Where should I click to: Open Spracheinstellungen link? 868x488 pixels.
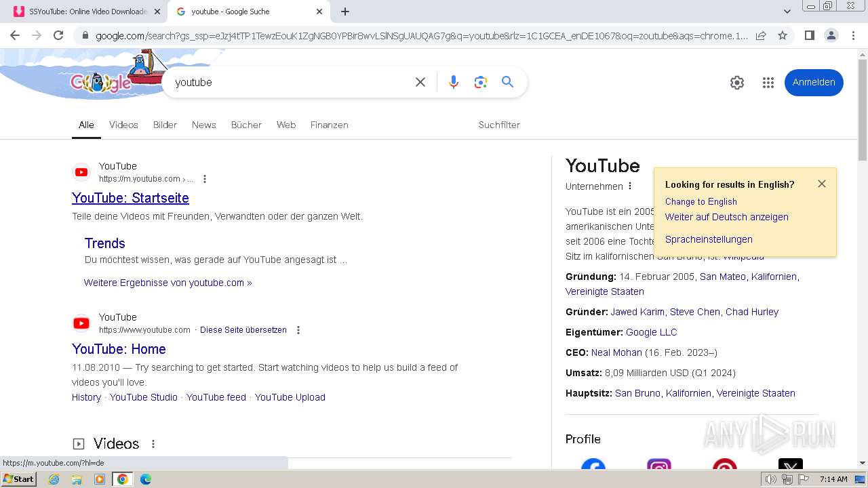point(709,239)
